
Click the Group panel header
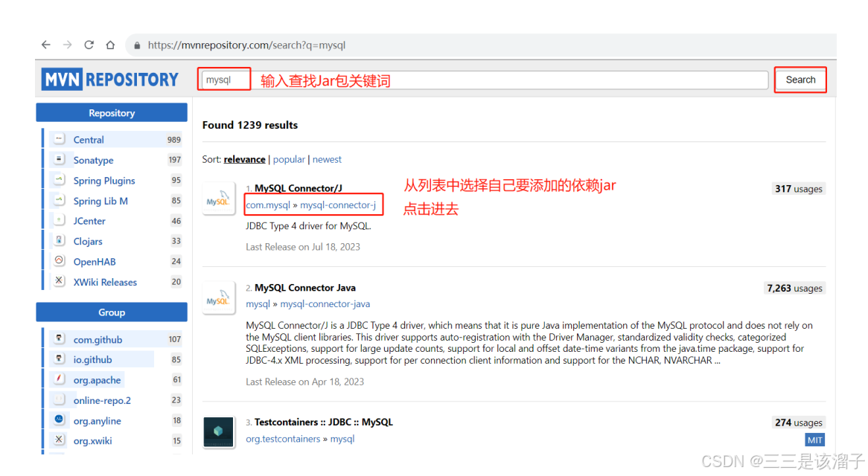112,312
